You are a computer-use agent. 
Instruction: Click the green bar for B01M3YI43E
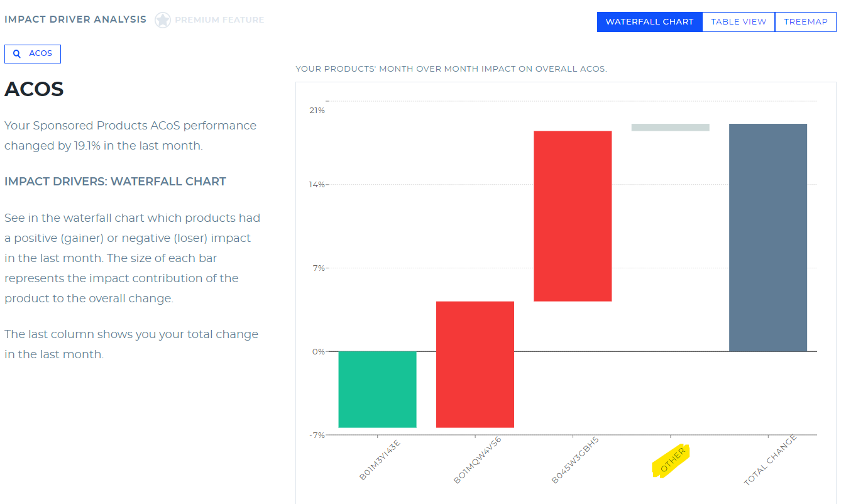point(377,389)
